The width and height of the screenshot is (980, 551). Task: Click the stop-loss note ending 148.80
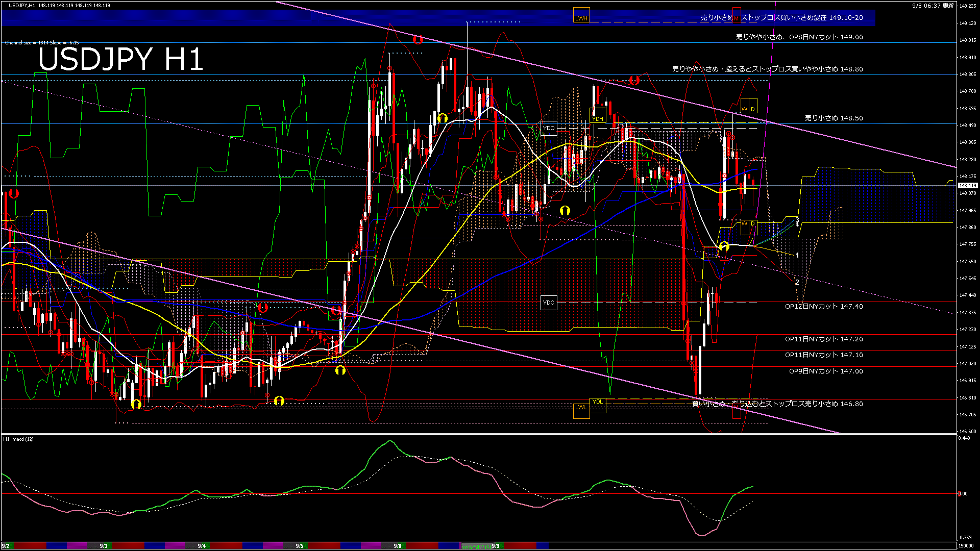point(767,69)
